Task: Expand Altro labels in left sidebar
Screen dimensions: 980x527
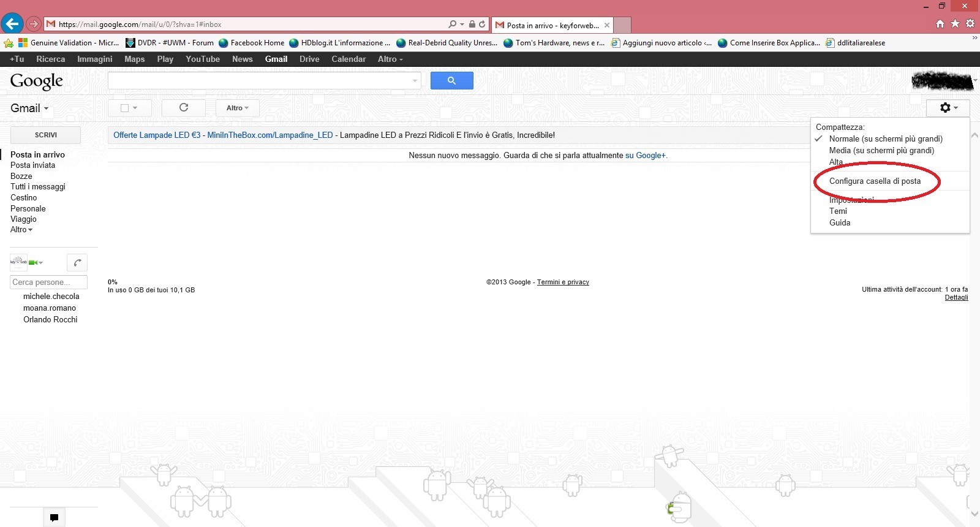Action: click(21, 230)
